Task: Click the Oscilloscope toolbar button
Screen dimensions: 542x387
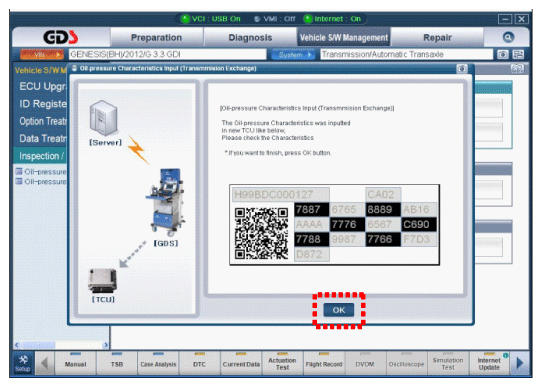Action: pos(406,364)
